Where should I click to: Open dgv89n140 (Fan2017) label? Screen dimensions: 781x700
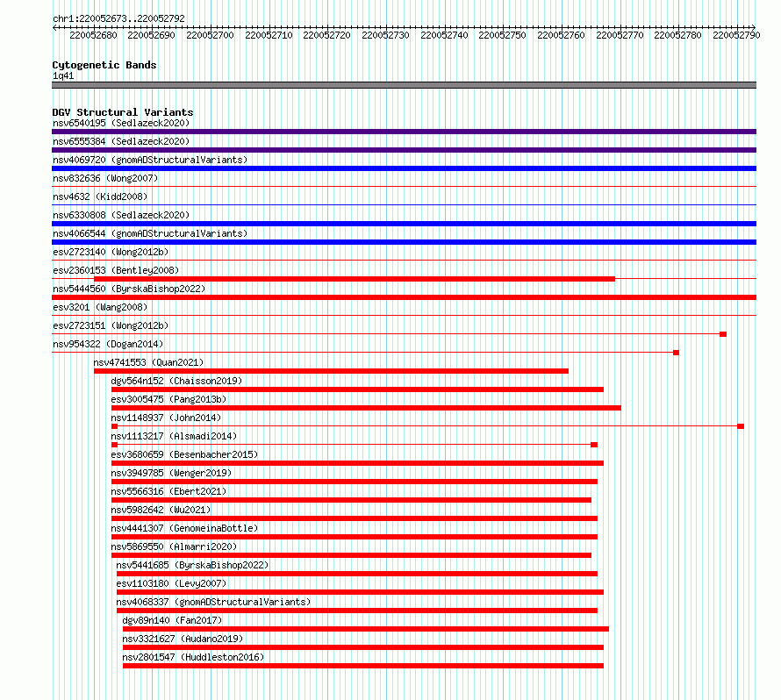172,620
